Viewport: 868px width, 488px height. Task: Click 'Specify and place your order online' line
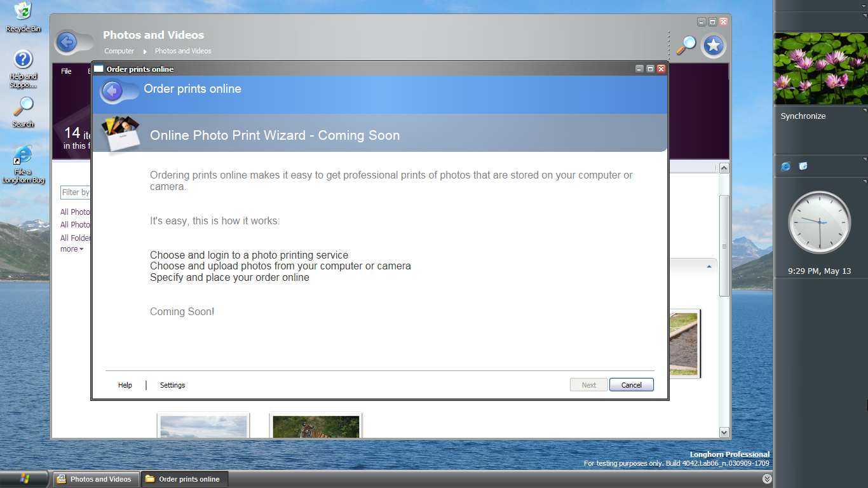229,278
